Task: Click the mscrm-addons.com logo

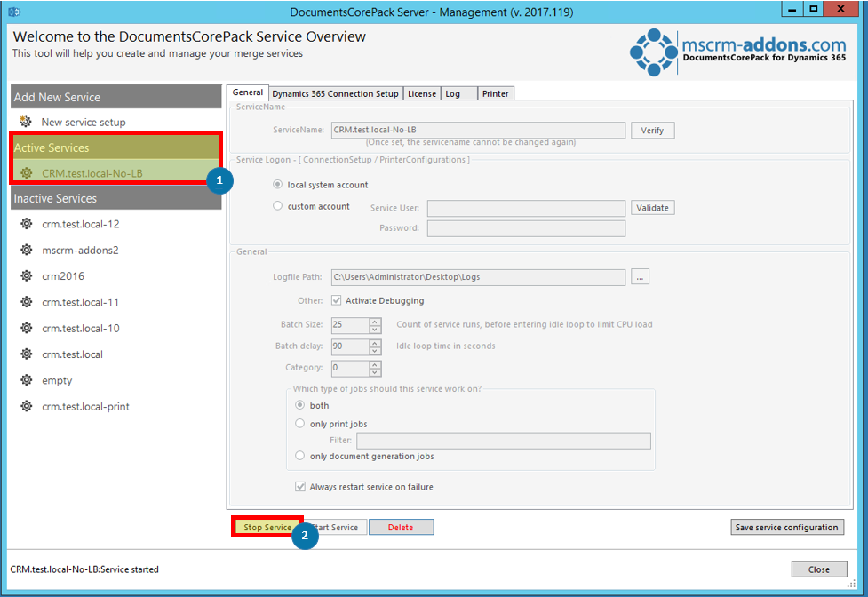Action: (x=738, y=52)
